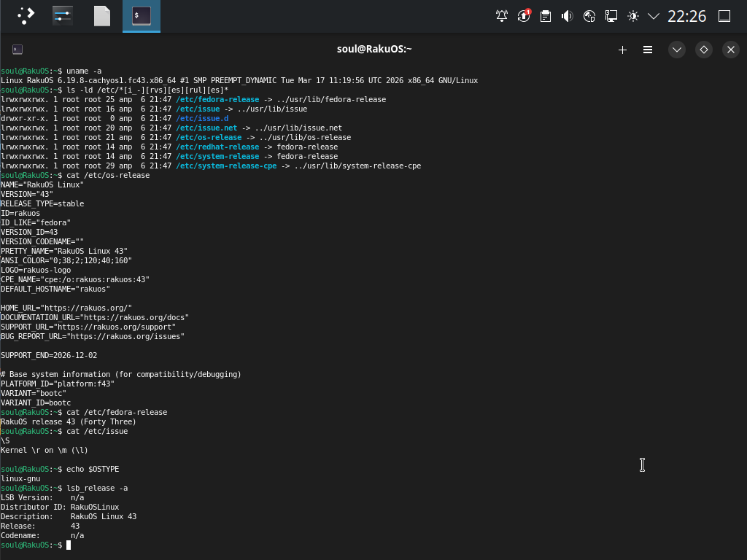This screenshot has width=747, height=560.
Task: Open the disks and devices tray icon
Action: tap(590, 16)
